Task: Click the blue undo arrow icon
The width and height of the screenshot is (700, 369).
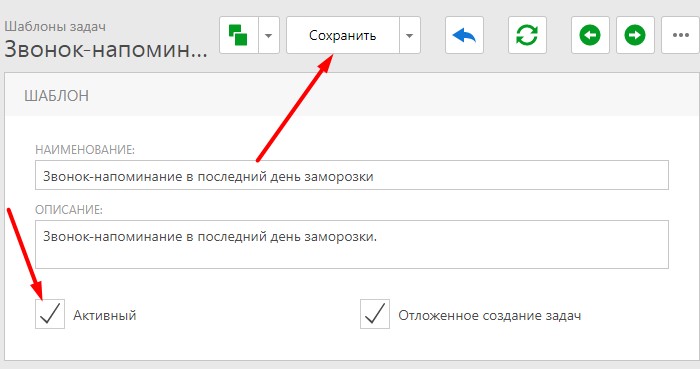Action: [x=464, y=35]
